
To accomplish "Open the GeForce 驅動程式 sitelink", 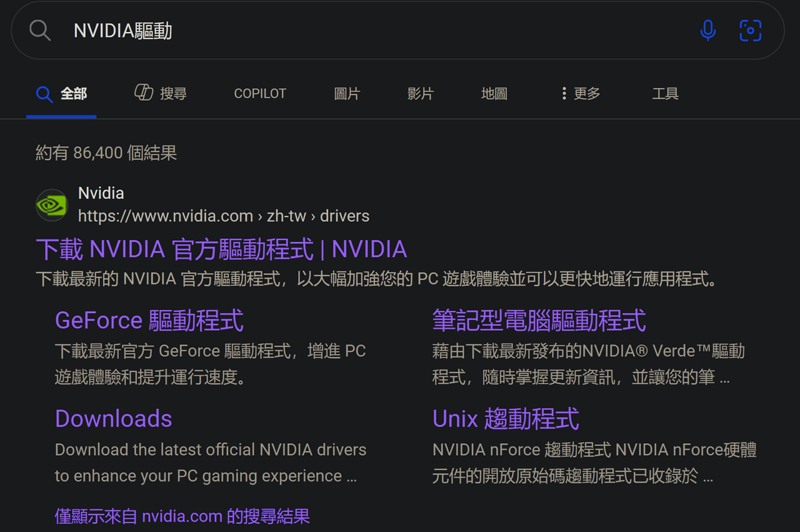I will pyautogui.click(x=149, y=321).
